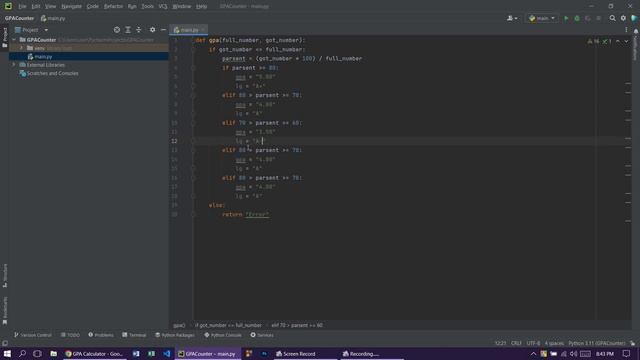Viewport: 640px width, 360px height.
Task: Open the View menu
Action: (51, 7)
